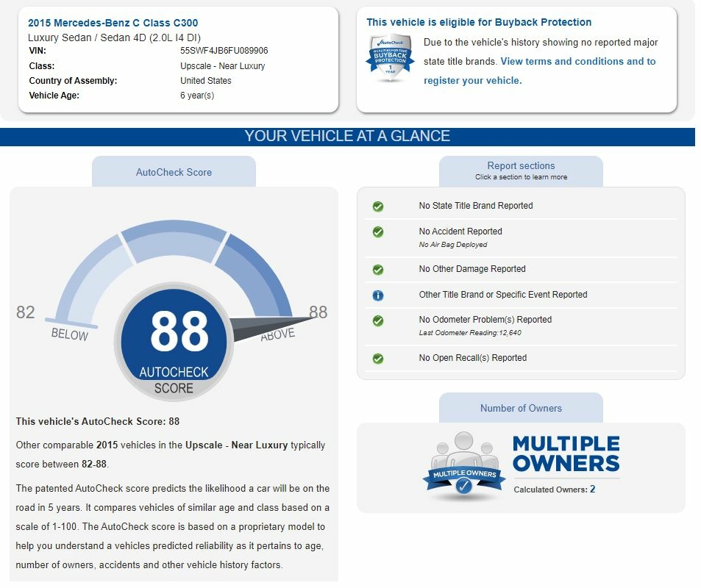Click '6 year(s)' vehicle age value
This screenshot has width=701, height=588.
coord(197,95)
